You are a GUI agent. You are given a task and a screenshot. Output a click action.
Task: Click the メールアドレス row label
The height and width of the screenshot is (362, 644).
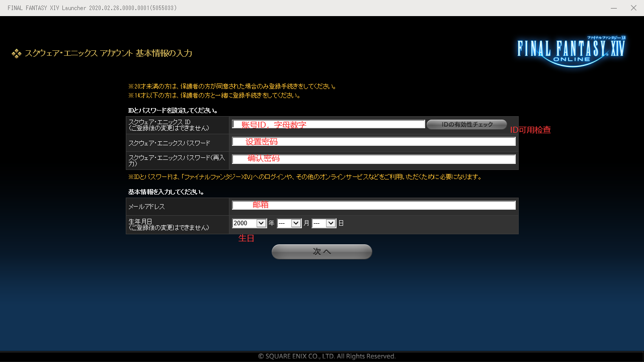pyautogui.click(x=146, y=207)
